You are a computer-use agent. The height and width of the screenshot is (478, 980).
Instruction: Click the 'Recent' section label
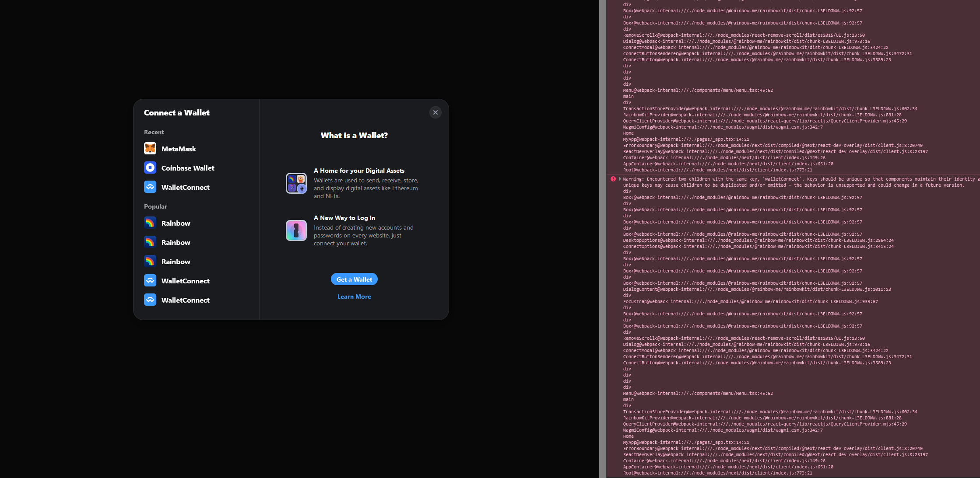pyautogui.click(x=154, y=132)
